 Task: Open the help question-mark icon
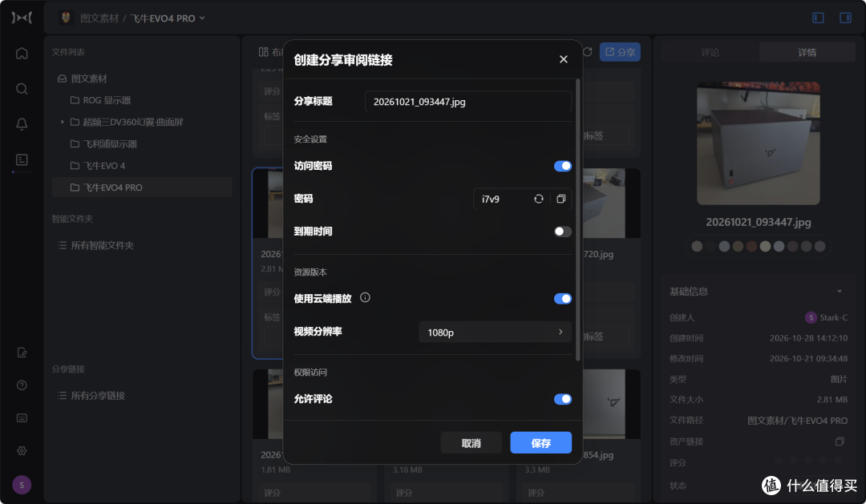click(22, 385)
